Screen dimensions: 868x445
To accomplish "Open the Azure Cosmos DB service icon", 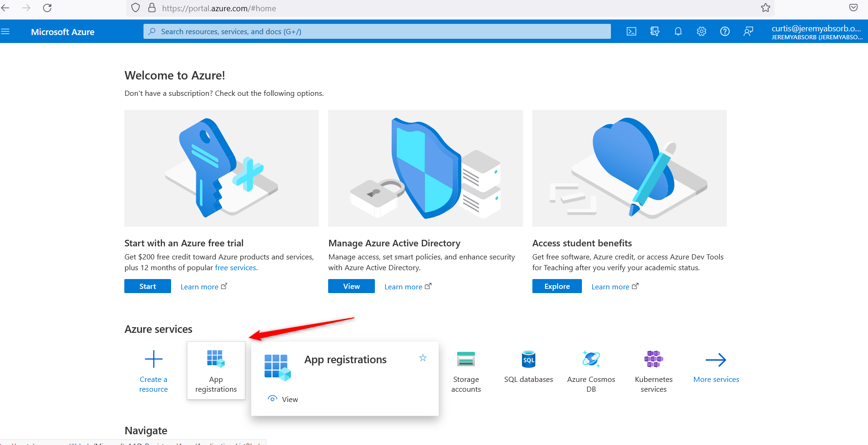I will coord(591,359).
